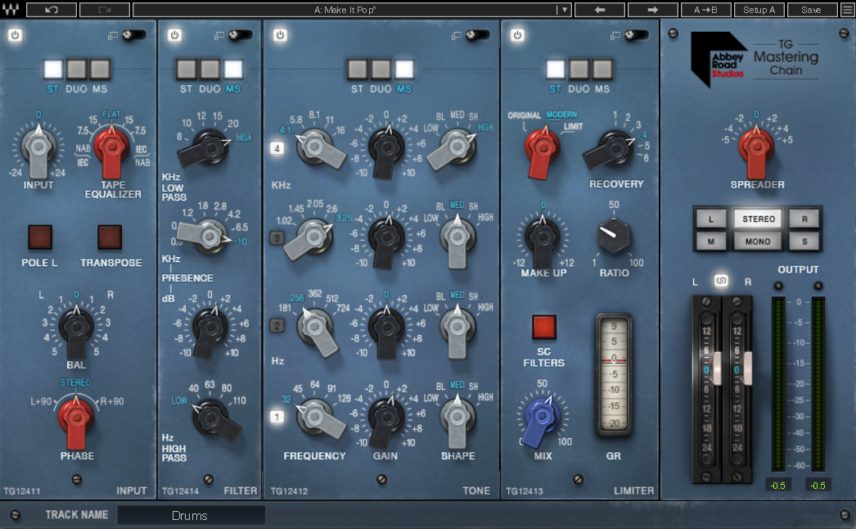The width and height of the screenshot is (856, 529).
Task: Toggle power on the Filter module
Action: (174, 35)
